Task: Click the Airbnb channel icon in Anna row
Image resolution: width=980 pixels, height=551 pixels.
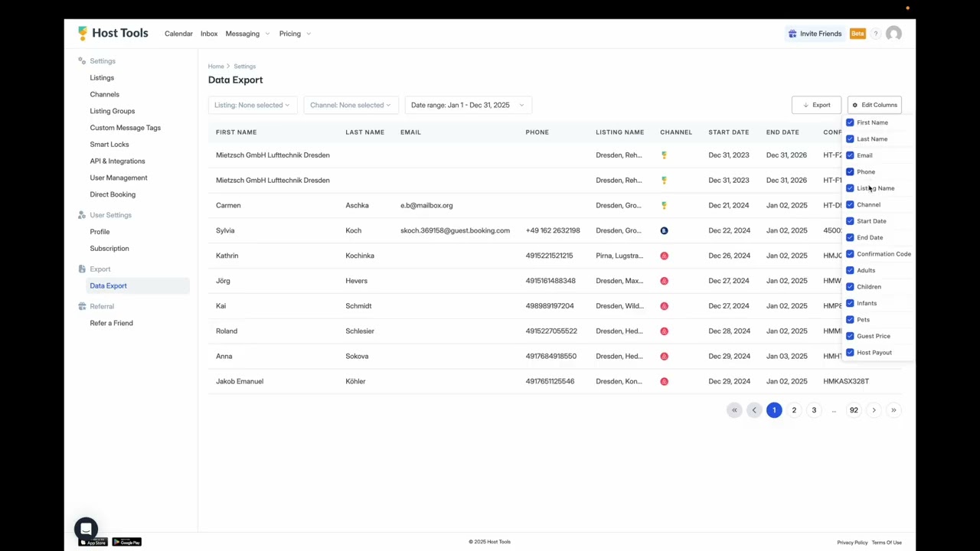Action: [x=664, y=356]
